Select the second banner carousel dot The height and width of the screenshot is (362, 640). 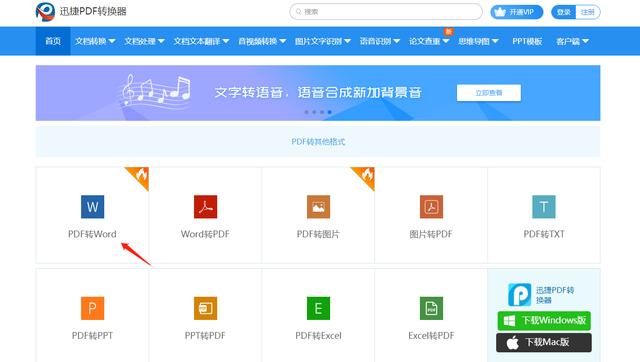point(314,112)
